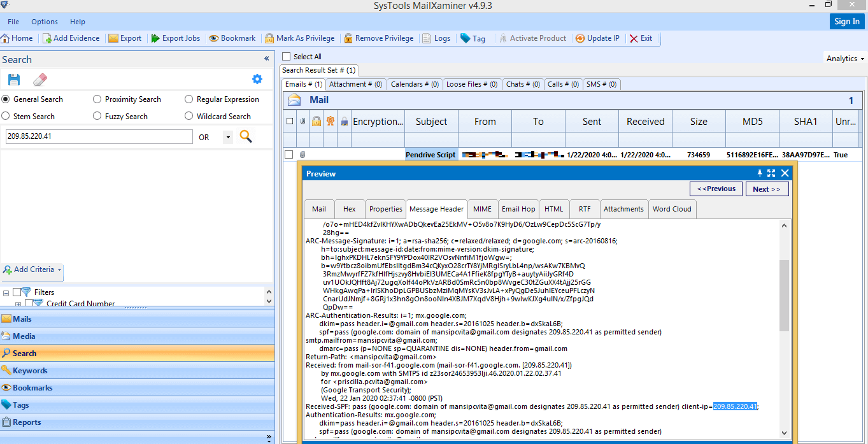Tick the Filters tree checkbox

click(17, 292)
